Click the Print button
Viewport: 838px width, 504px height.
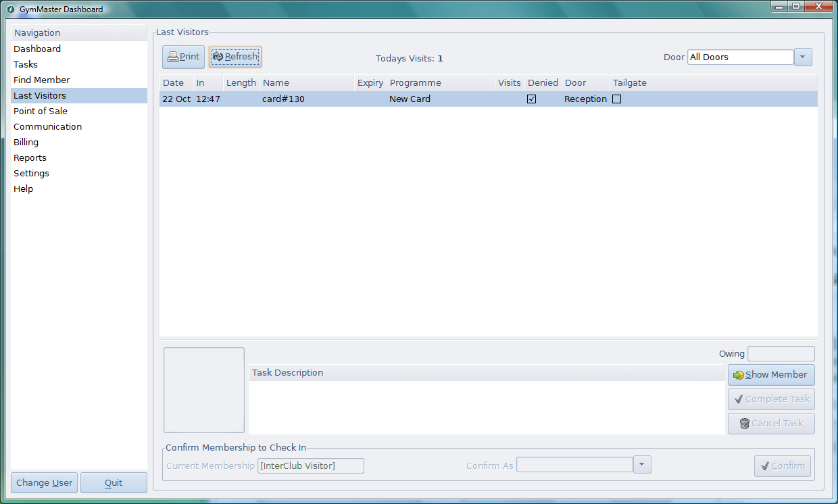point(183,57)
